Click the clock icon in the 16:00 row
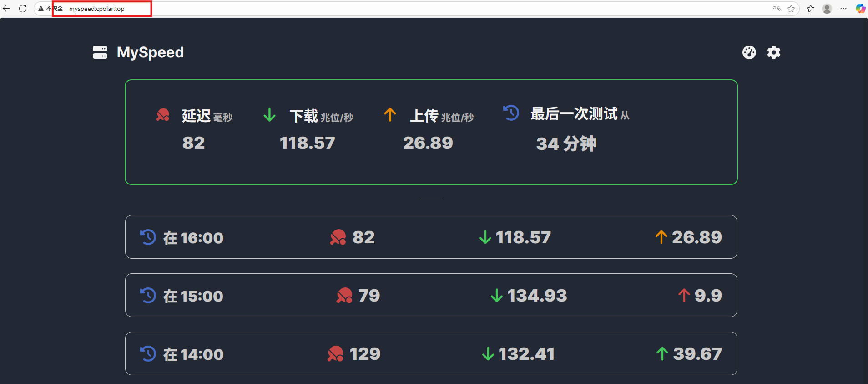The height and width of the screenshot is (384, 868). pos(148,237)
